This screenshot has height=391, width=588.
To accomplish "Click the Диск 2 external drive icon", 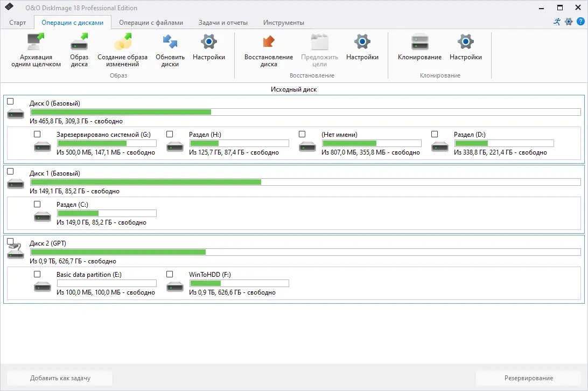I will point(16,252).
